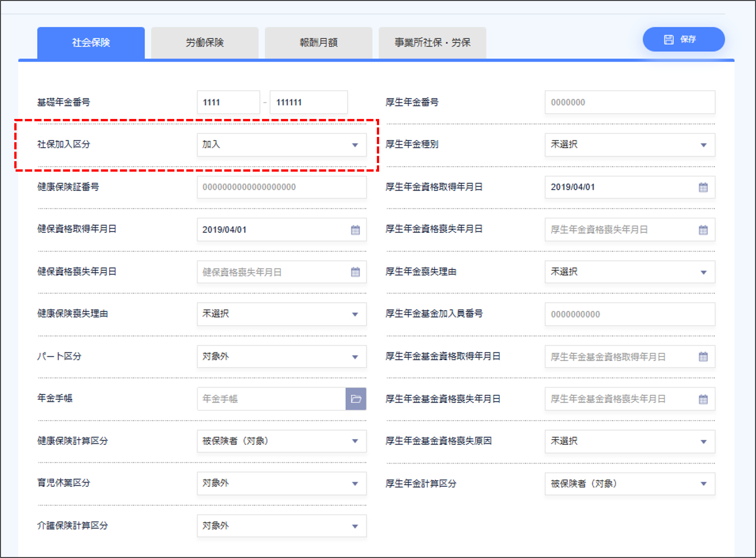The height and width of the screenshot is (558, 756).
Task: Click the first 基礎年金番号 input box
Action: tap(228, 102)
